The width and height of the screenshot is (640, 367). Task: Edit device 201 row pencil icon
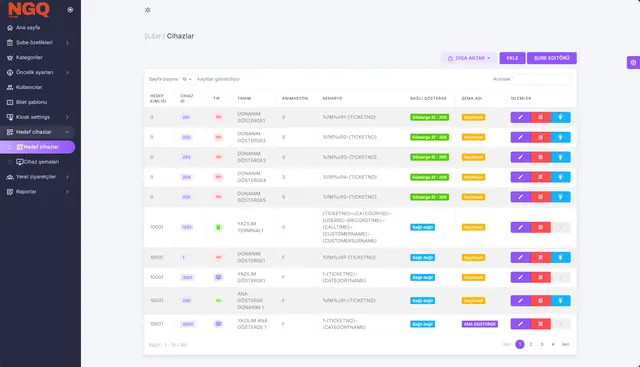click(520, 117)
